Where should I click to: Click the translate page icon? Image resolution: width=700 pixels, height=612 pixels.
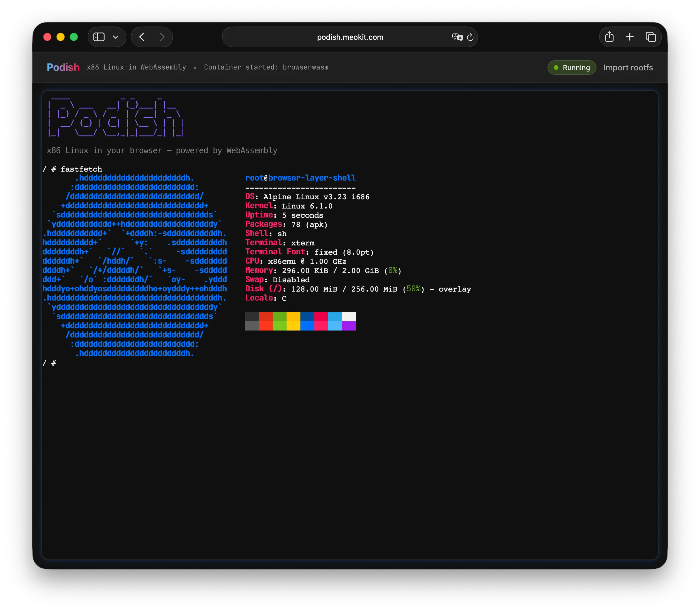tap(457, 37)
